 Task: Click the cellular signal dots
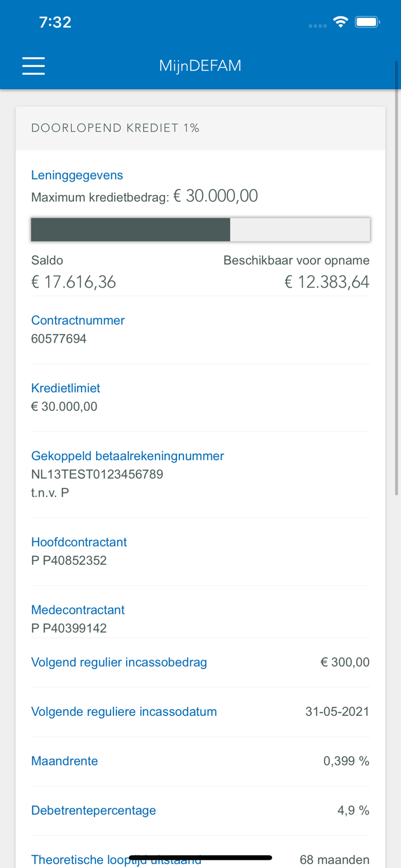pos(317,25)
